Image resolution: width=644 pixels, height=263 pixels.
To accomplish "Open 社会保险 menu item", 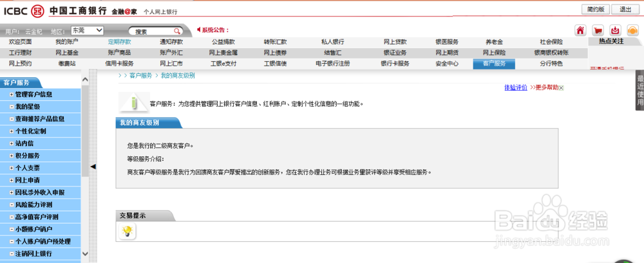I will [551, 42].
